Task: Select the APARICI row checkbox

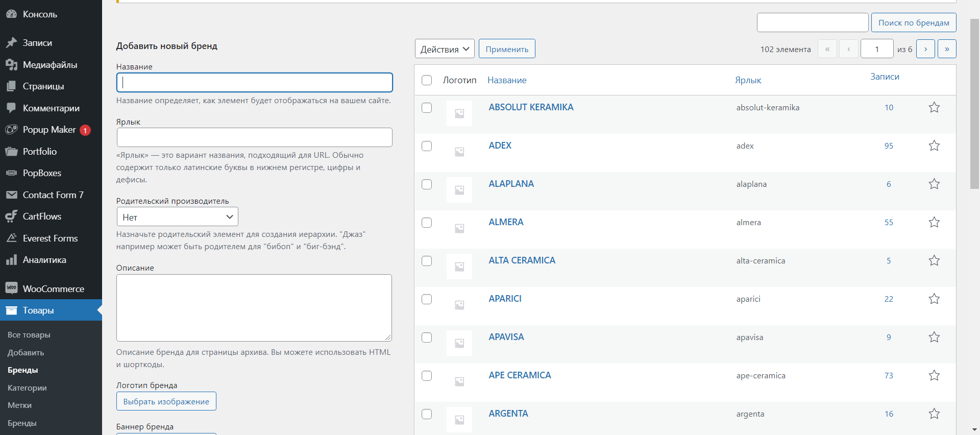Action: click(x=427, y=299)
